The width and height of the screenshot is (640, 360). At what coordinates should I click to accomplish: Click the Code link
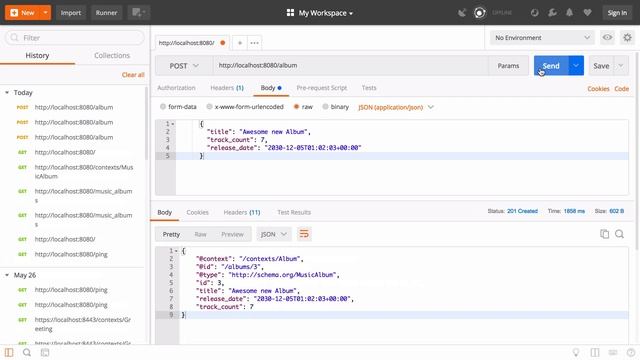pos(622,89)
